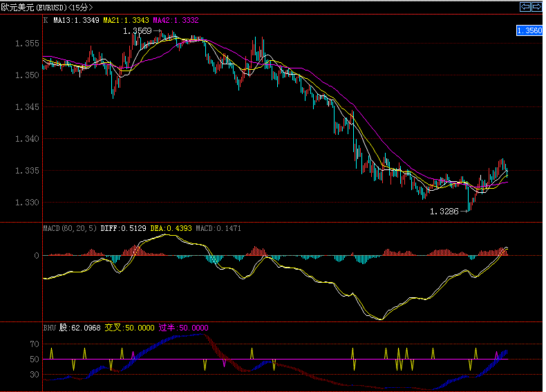Click the 1.3569 high price marker

click(137, 31)
